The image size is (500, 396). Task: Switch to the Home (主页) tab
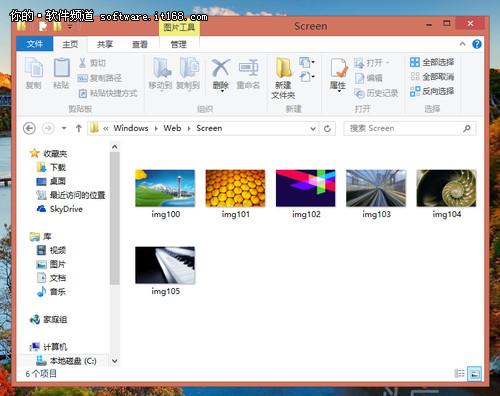pos(70,44)
